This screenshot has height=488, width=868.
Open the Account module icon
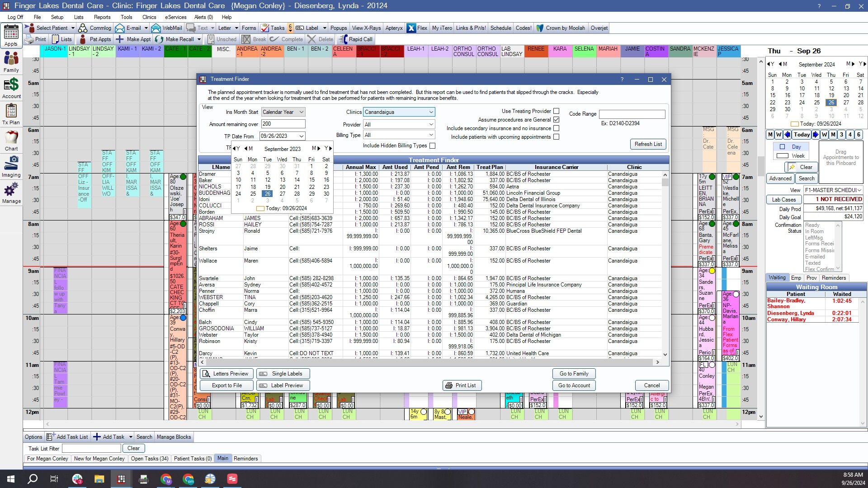(x=11, y=88)
